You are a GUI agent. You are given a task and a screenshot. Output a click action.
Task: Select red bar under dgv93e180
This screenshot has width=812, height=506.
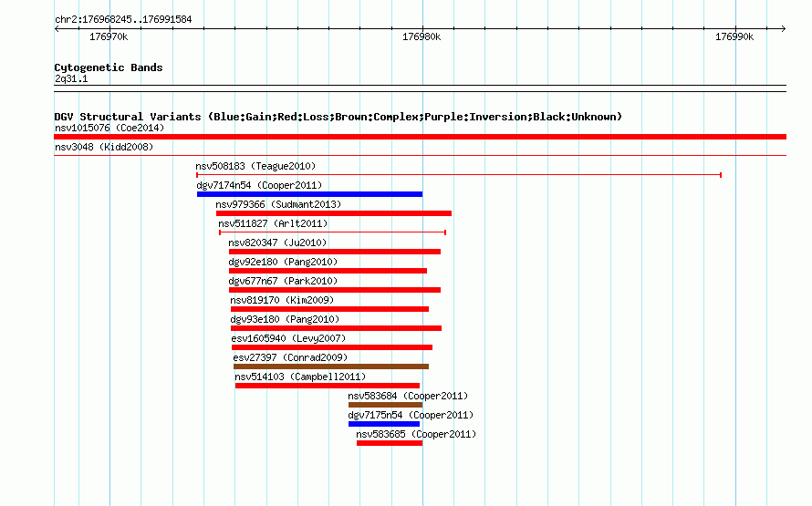click(x=336, y=328)
